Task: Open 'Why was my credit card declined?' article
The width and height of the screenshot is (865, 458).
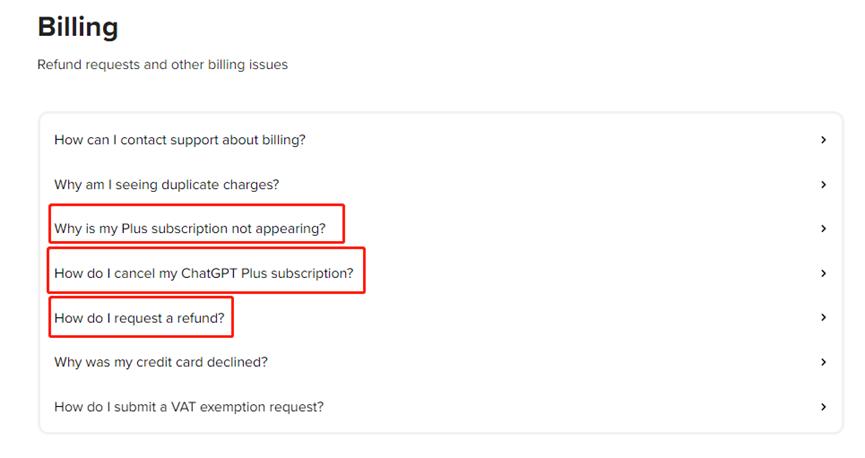Action: pos(161,362)
